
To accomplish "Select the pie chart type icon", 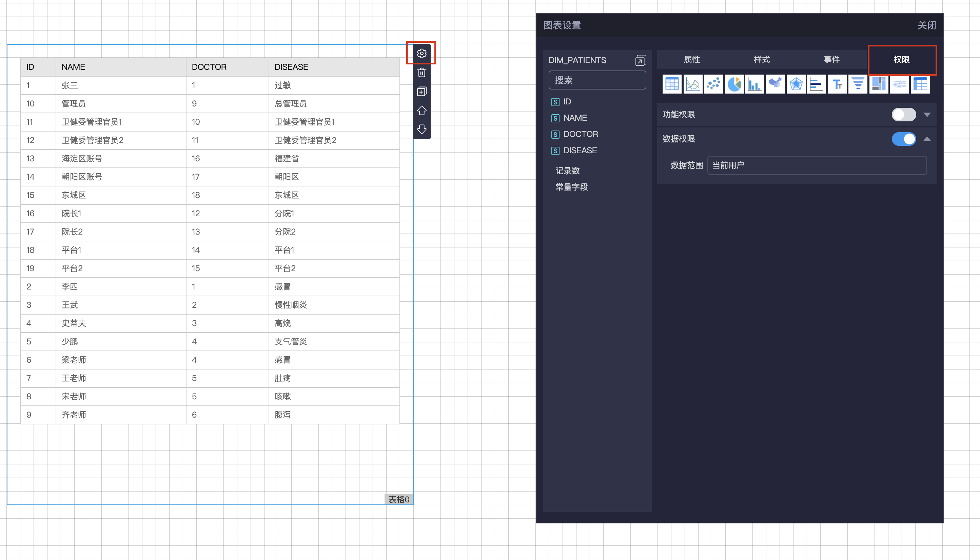I will [x=734, y=84].
